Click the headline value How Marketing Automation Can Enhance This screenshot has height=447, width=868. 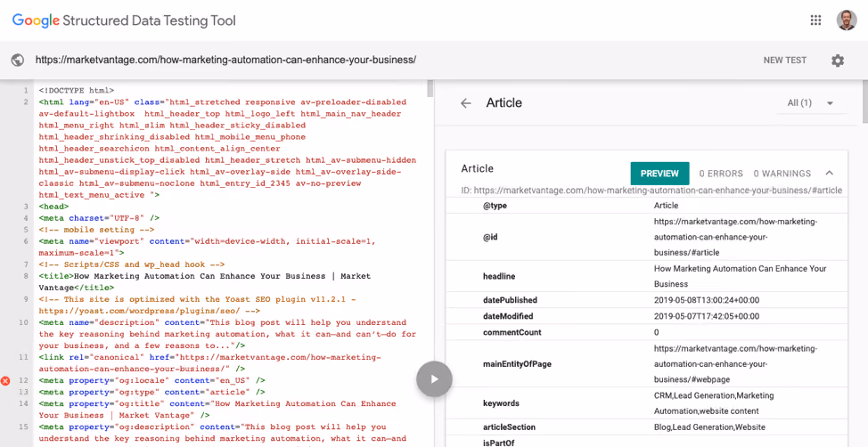pyautogui.click(x=741, y=276)
